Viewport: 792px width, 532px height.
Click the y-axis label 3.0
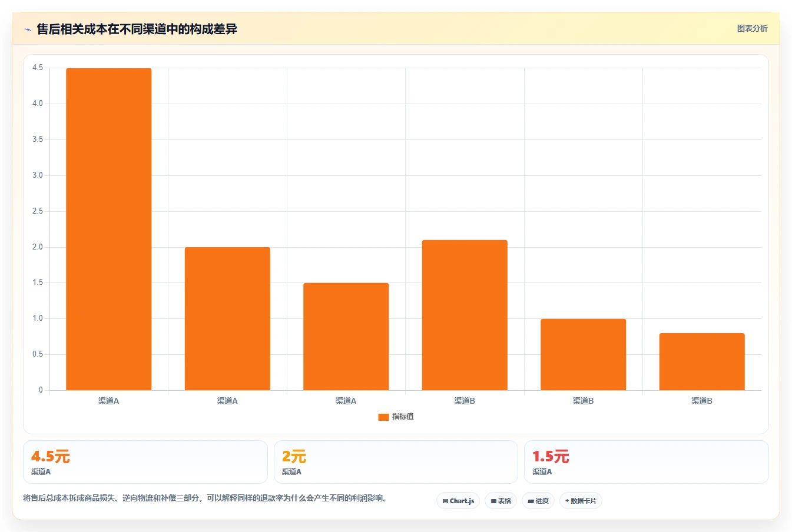click(x=38, y=175)
